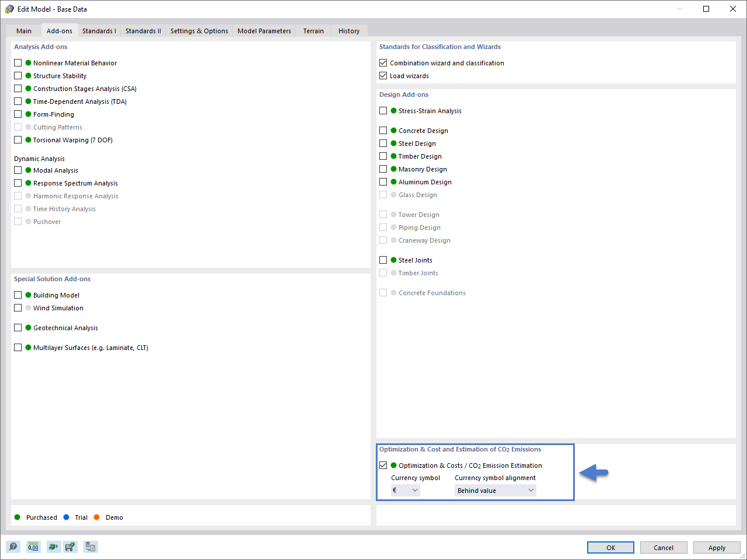Screen dimensions: 747x560
Task: Toggle the Wind Simulation checkbox
Action: click(18, 308)
